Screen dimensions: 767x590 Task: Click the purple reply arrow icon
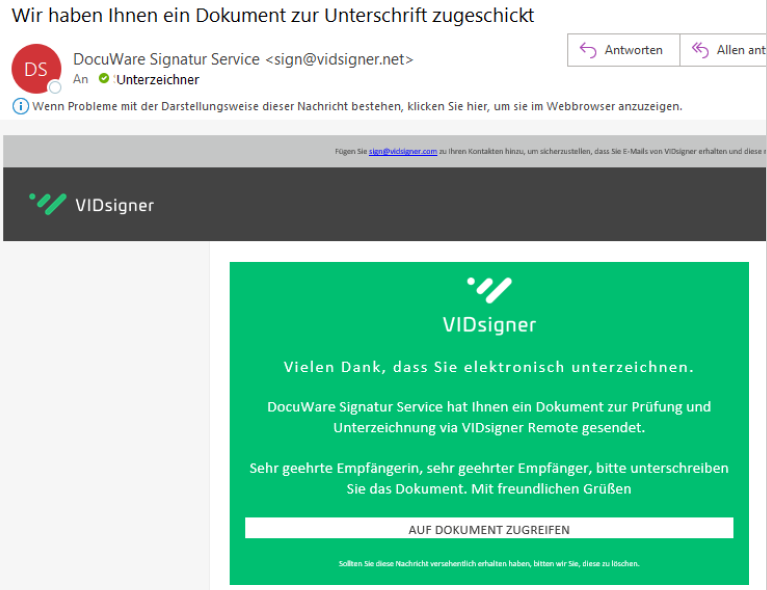coord(588,50)
